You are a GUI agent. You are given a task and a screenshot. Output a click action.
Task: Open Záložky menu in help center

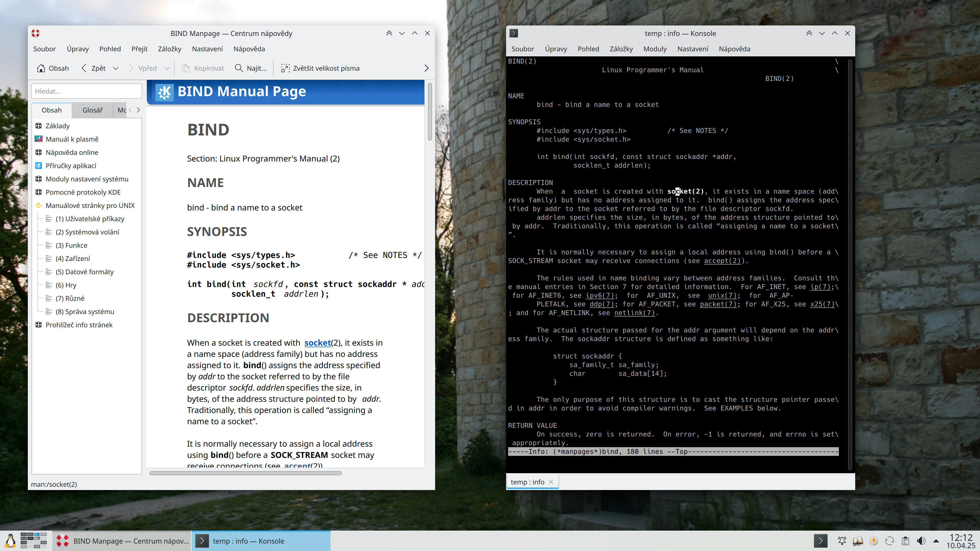(170, 49)
